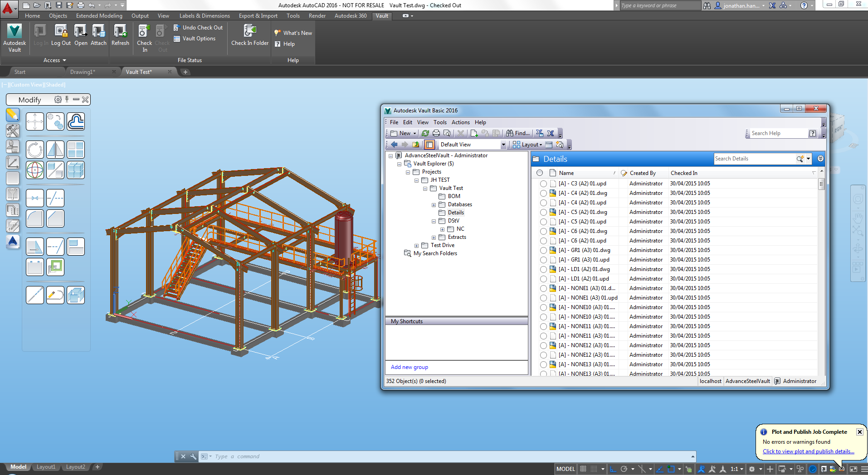Collapse the DStV tree folder

coord(434,221)
